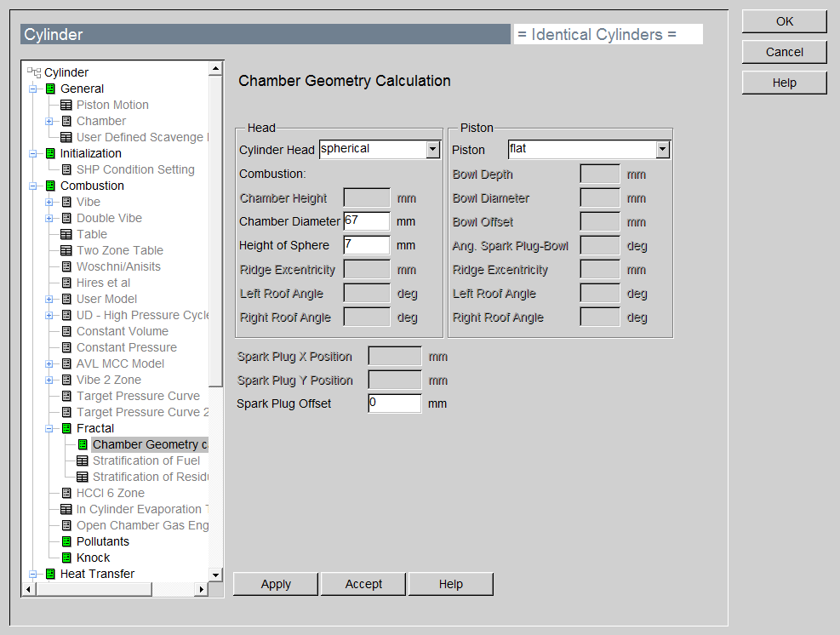Click the top-right Help button
This screenshot has width=840, height=635.
coord(785,83)
